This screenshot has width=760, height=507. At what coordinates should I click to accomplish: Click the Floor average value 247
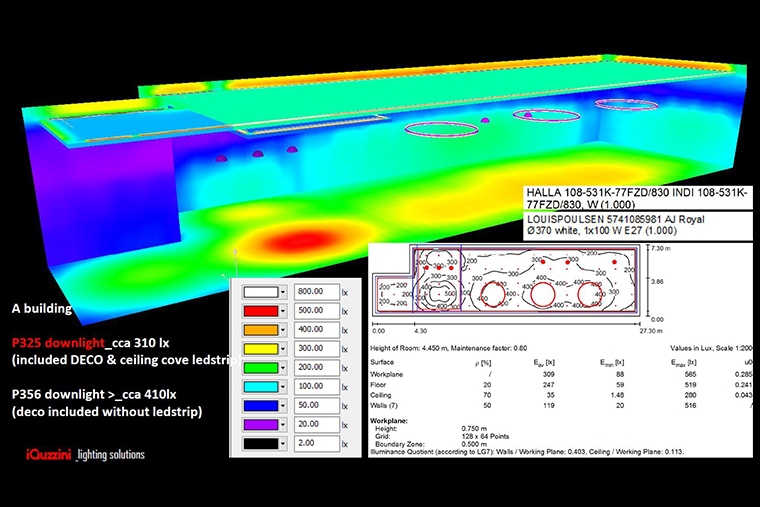coord(548,384)
